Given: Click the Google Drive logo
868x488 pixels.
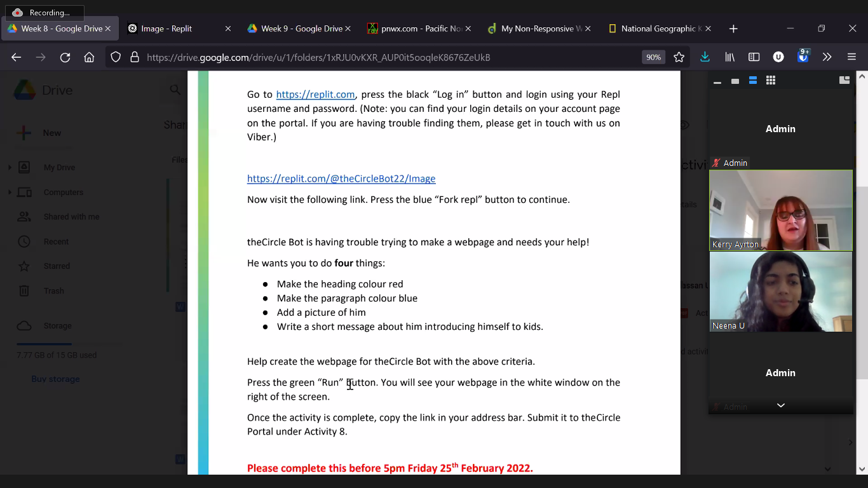Looking at the screenshot, I should click(25, 90).
